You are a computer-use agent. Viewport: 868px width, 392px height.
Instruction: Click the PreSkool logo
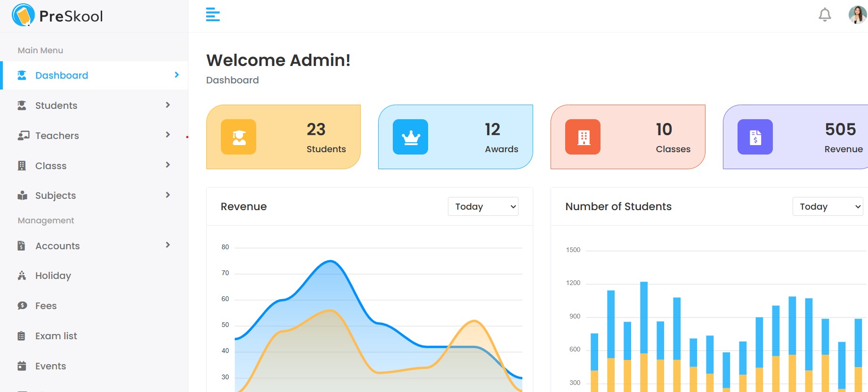tap(57, 16)
